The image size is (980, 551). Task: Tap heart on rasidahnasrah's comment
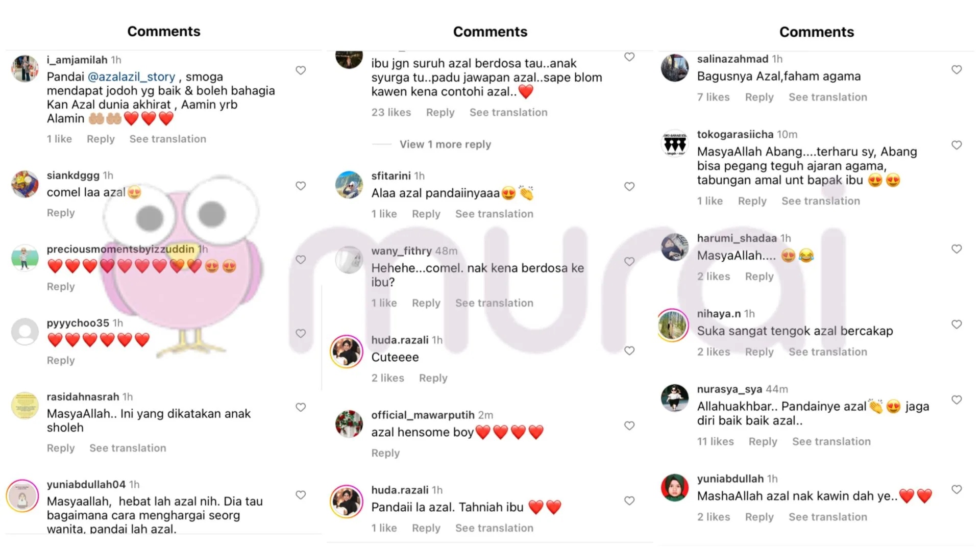tap(301, 407)
